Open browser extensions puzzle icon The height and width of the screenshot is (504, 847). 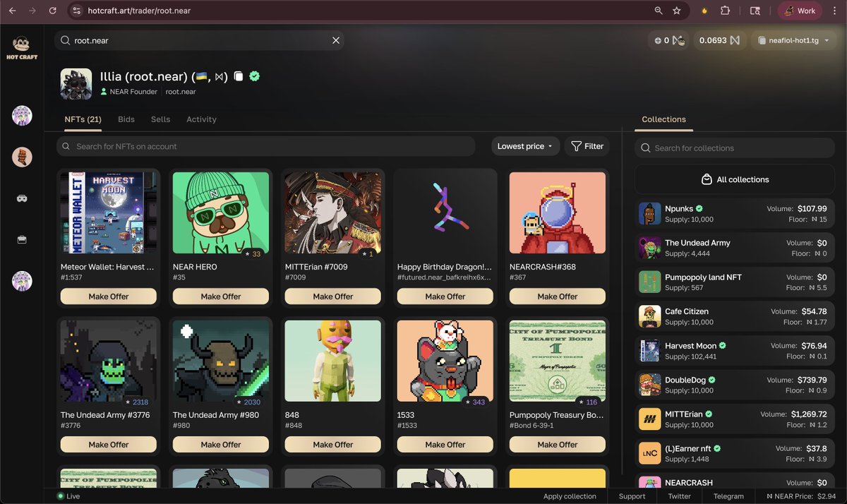(x=725, y=11)
